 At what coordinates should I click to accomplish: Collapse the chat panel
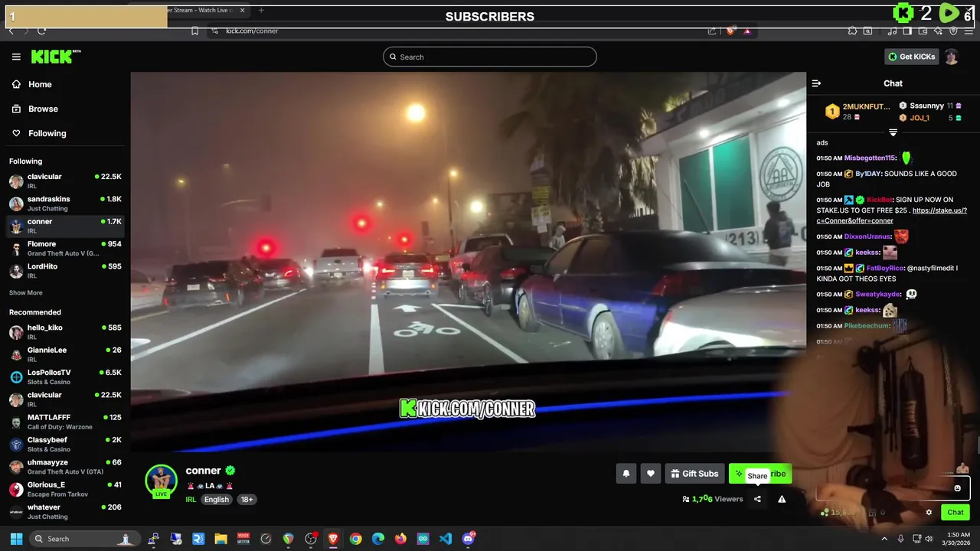(816, 83)
